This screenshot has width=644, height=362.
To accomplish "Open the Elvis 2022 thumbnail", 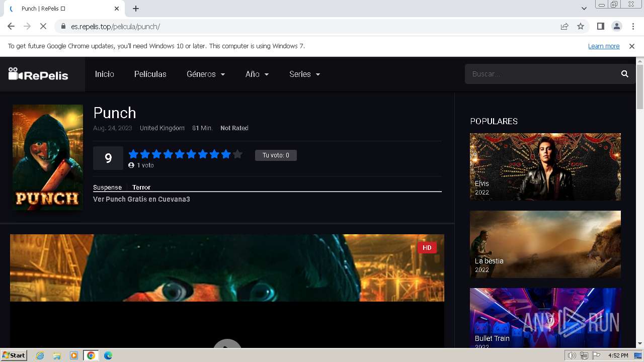I will 545,166.
